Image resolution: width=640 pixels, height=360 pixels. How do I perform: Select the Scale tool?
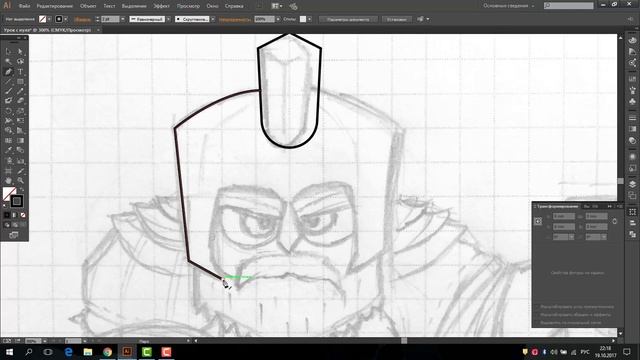point(20,111)
